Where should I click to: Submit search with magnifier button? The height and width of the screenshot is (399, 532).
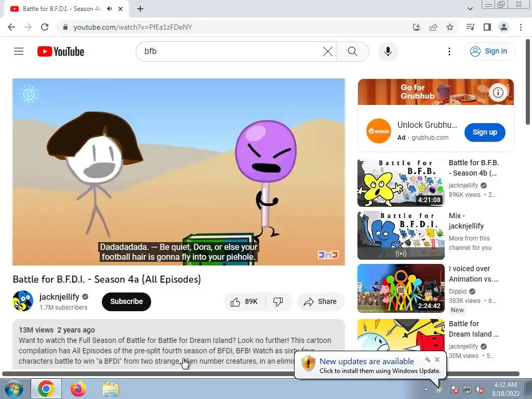point(353,51)
